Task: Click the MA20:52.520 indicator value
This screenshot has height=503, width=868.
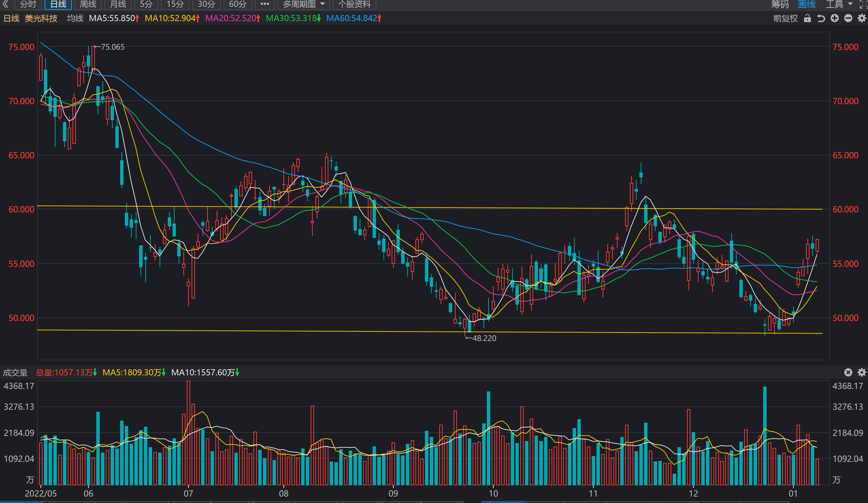Action: tap(232, 18)
